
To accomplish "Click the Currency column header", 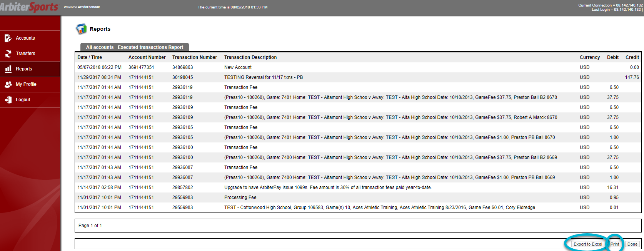I will (590, 57).
